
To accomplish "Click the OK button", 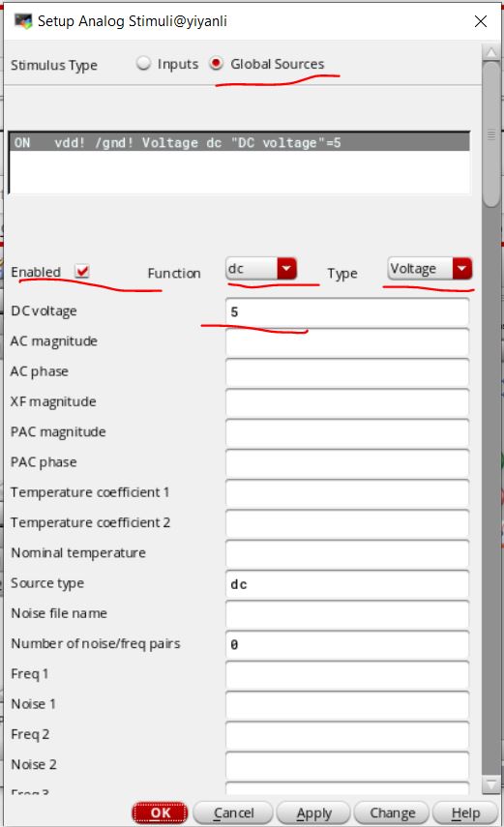I will click(x=160, y=812).
